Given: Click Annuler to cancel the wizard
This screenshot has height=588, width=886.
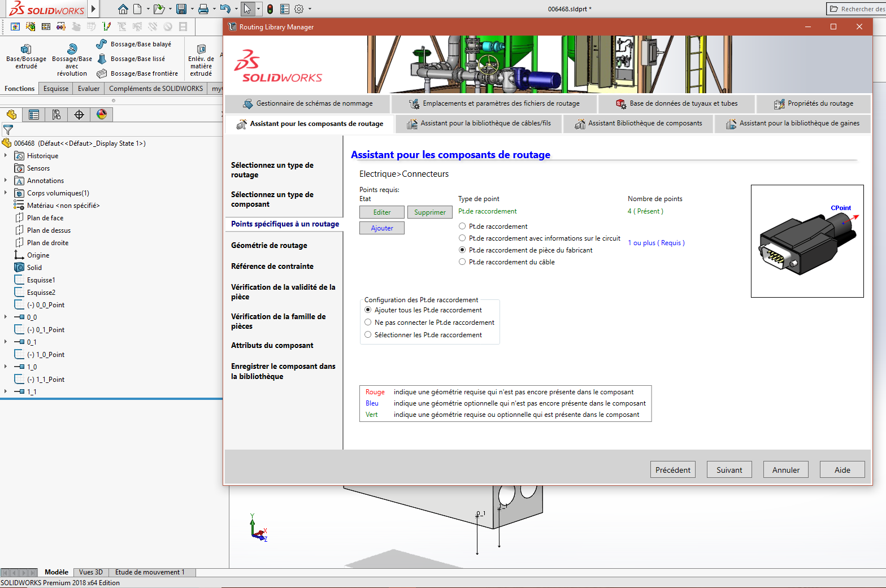Looking at the screenshot, I should (786, 470).
